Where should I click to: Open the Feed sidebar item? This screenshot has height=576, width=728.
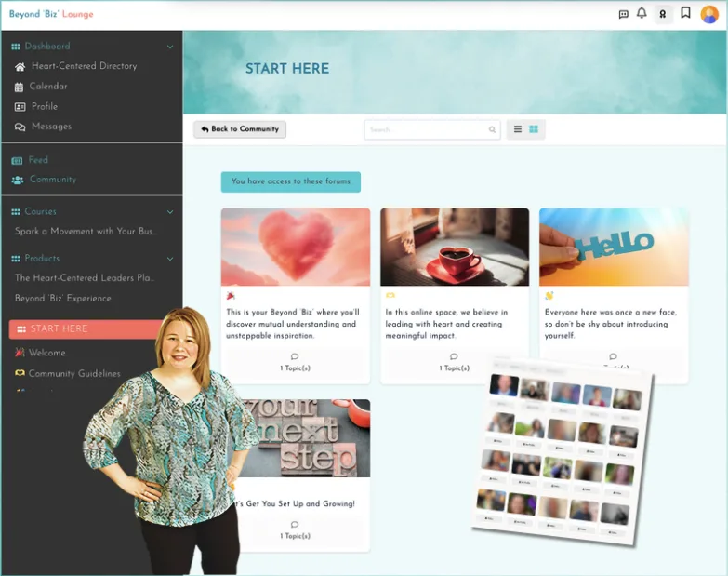click(38, 160)
